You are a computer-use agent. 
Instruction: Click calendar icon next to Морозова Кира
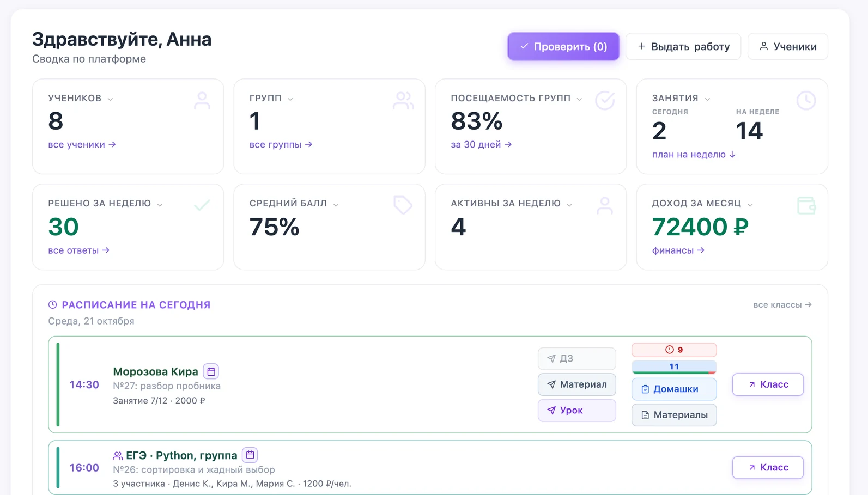(x=211, y=371)
